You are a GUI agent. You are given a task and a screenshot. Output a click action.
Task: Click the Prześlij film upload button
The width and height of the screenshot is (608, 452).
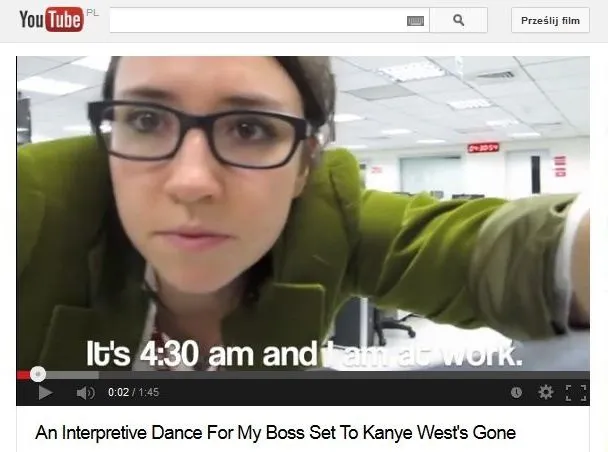tap(550, 20)
